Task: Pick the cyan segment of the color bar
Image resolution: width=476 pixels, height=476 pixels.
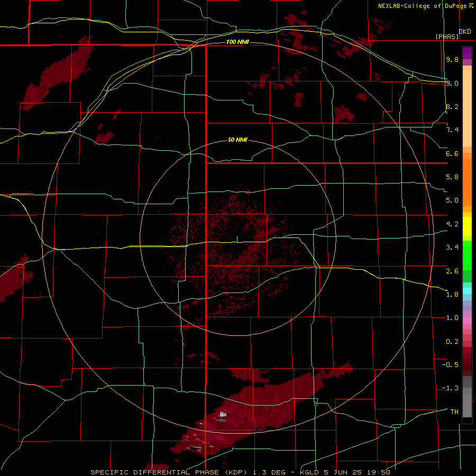Action: [467, 291]
